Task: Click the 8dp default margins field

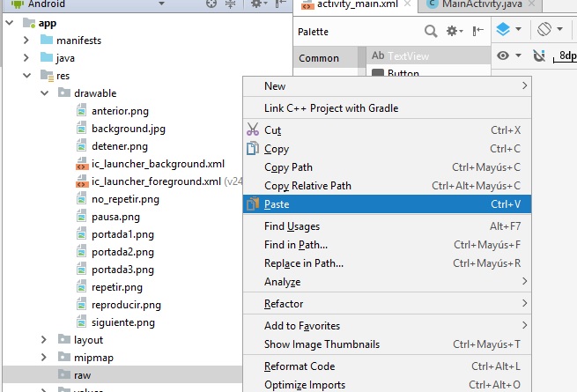Action: pyautogui.click(x=566, y=56)
